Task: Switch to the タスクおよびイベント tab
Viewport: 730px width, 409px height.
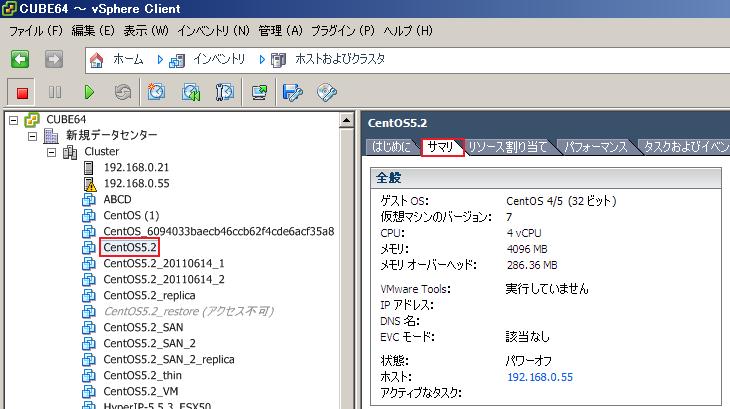Action: point(685,147)
